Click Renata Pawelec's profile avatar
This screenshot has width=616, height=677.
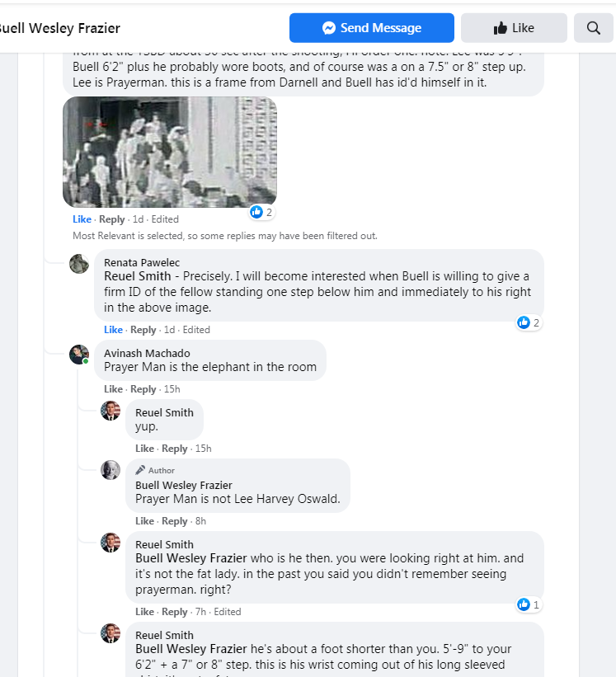(x=79, y=264)
